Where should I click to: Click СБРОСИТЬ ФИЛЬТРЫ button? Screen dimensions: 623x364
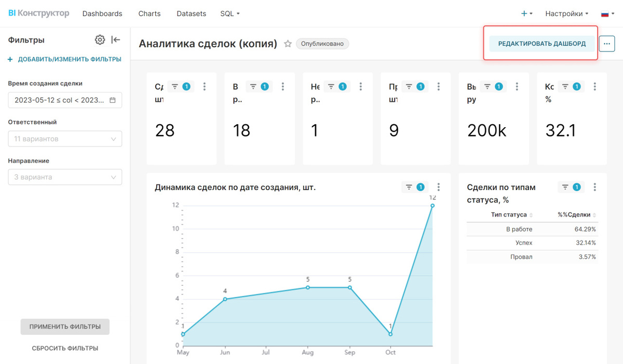coord(65,348)
